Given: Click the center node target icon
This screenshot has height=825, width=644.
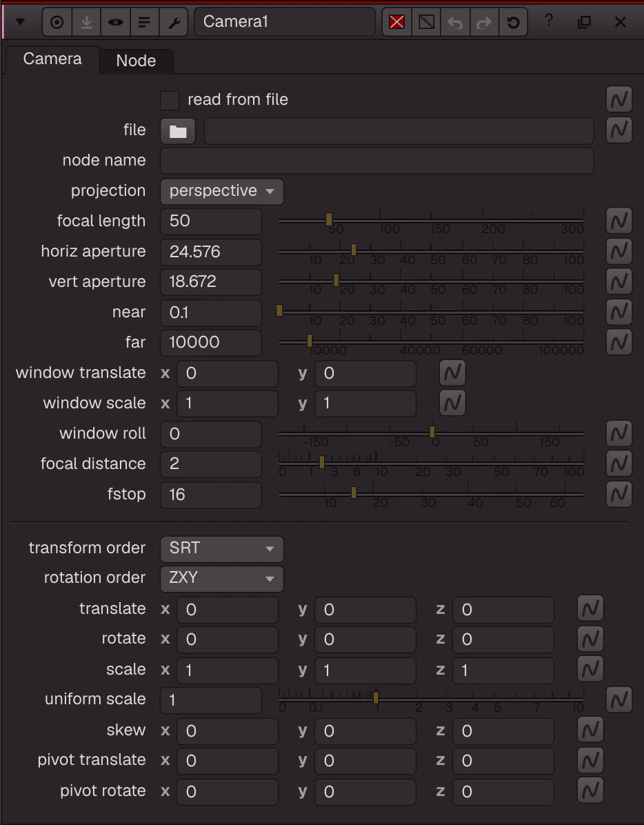Looking at the screenshot, I should [57, 22].
